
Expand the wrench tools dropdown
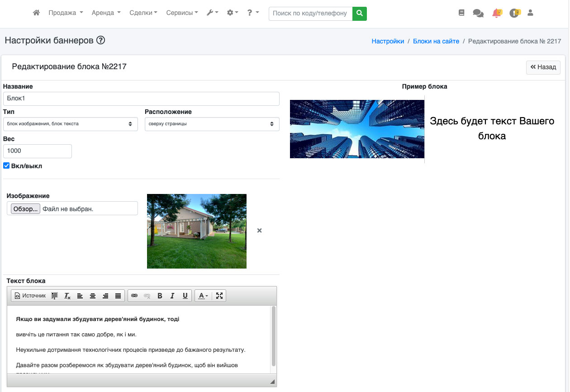(212, 13)
